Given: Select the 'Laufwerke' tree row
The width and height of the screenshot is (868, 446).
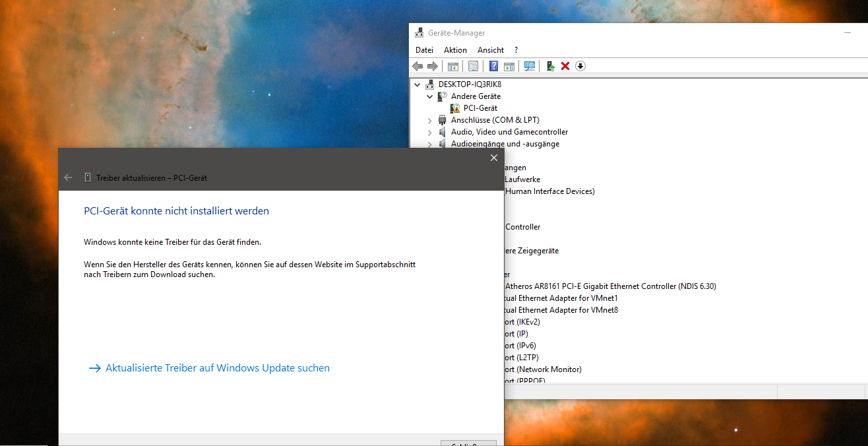Looking at the screenshot, I should coord(522,179).
